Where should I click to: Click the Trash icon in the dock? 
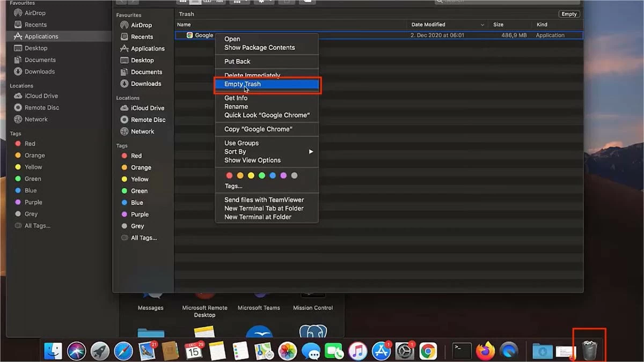click(589, 350)
